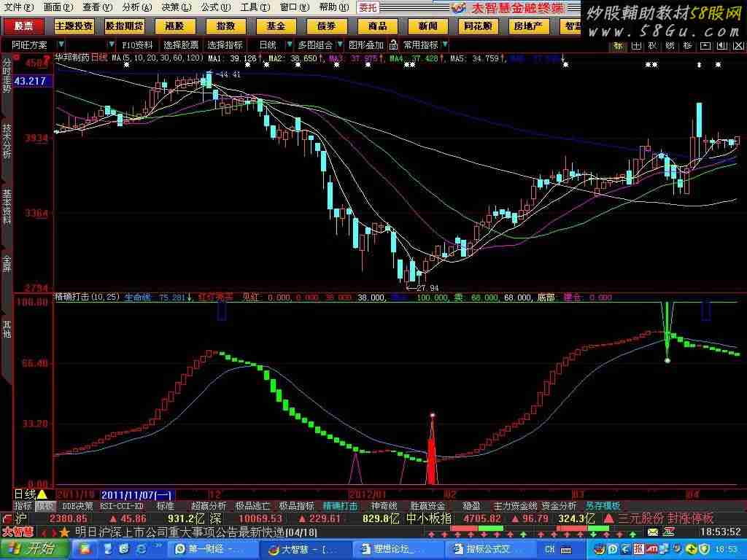Open the 帮助(H) menu
Viewport: 747px width, 560px height.
334,7
